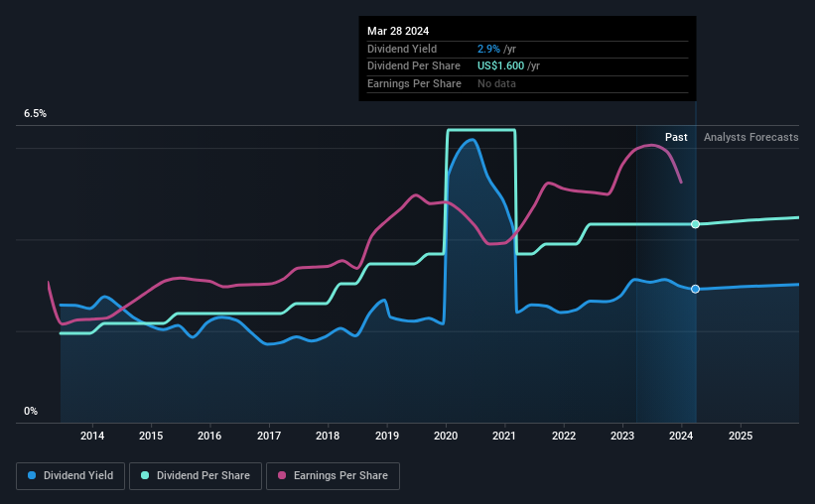Click the 2017 x-axis year label
Viewport: 815px width, 504px height.
tap(269, 436)
